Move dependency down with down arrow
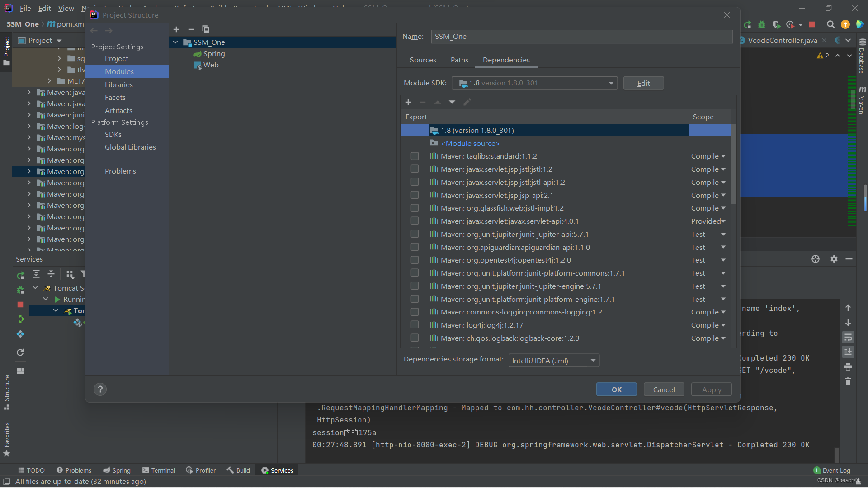 coord(452,102)
